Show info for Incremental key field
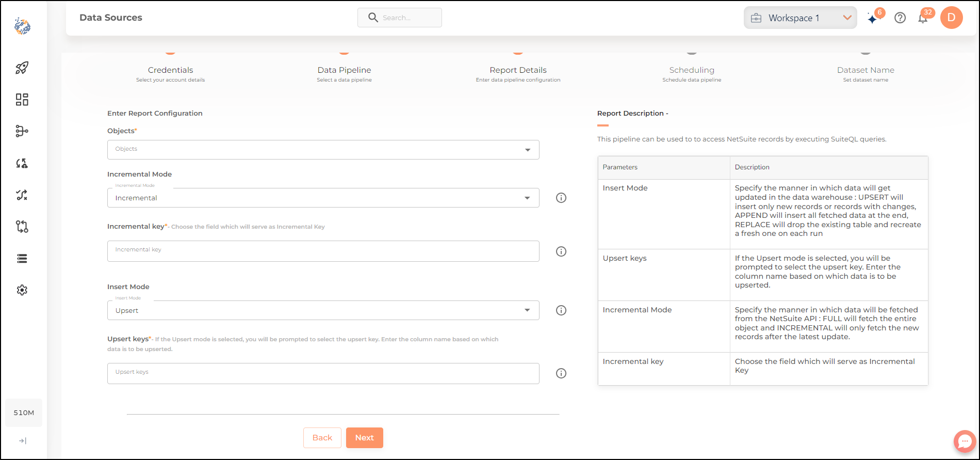980x460 pixels. (561, 251)
